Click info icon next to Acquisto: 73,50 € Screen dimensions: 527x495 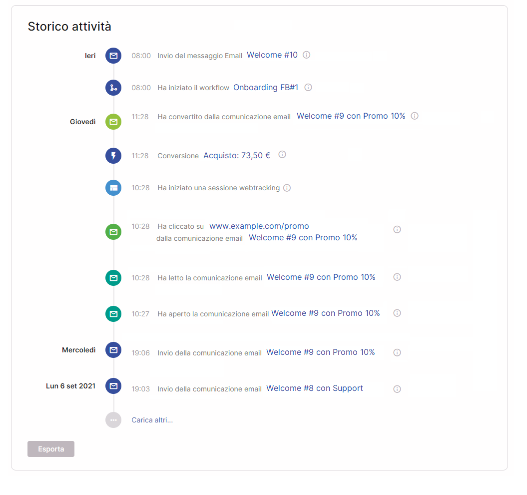[282, 155]
